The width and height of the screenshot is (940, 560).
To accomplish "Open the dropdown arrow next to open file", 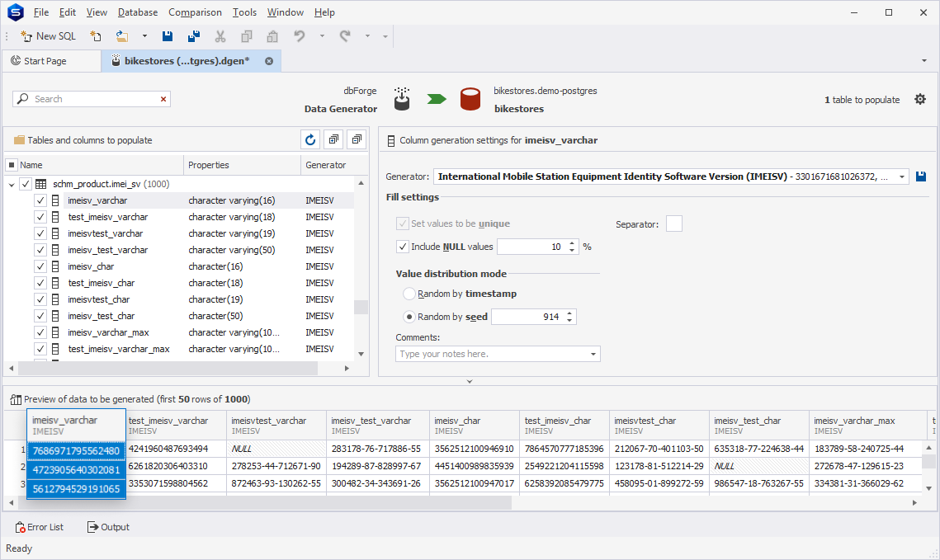I will pos(144,36).
